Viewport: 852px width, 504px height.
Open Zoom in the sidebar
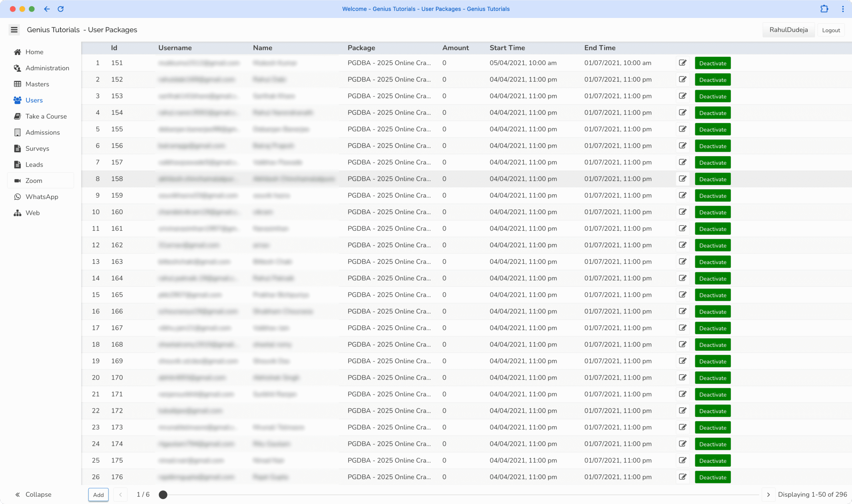coord(34,181)
